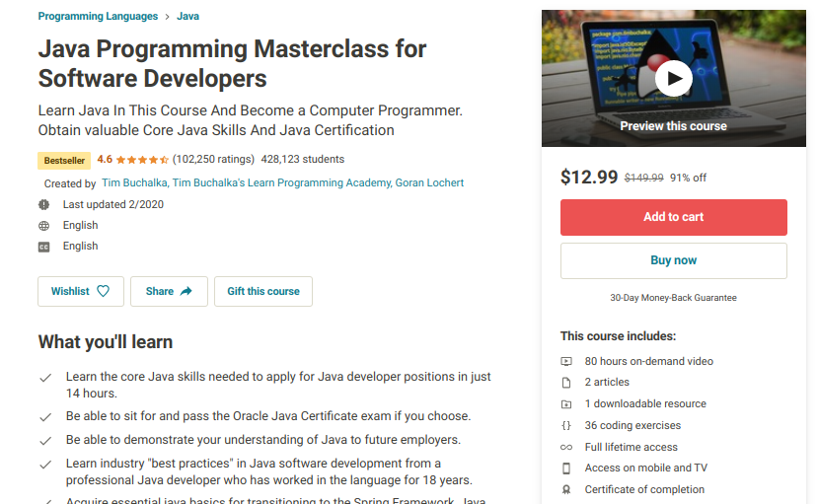Click Gift this course button
The width and height of the screenshot is (818, 504).
263,291
